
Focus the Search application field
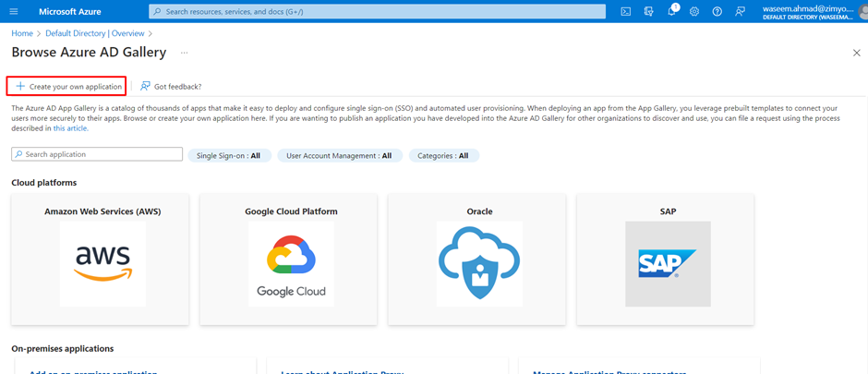(97, 154)
